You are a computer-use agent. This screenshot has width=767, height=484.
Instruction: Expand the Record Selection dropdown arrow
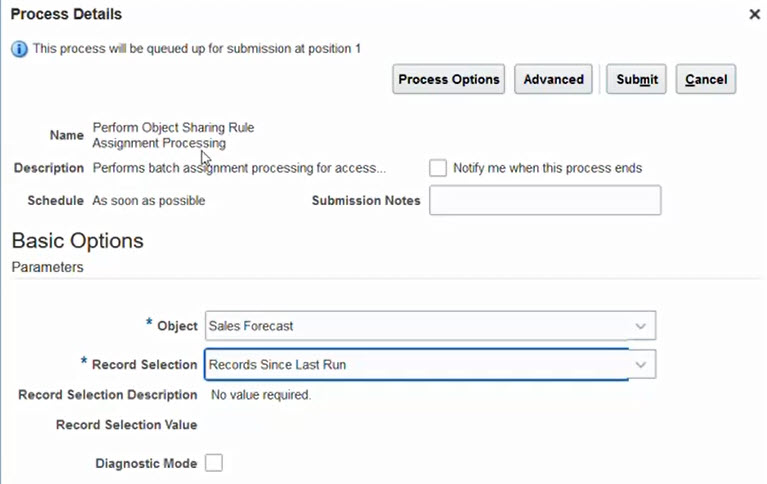(x=640, y=365)
